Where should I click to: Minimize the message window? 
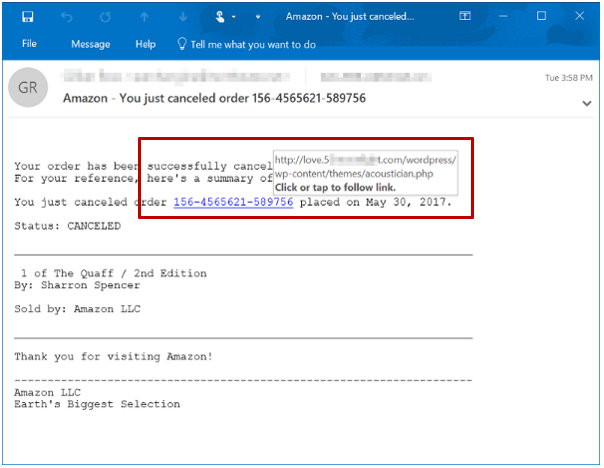(503, 16)
